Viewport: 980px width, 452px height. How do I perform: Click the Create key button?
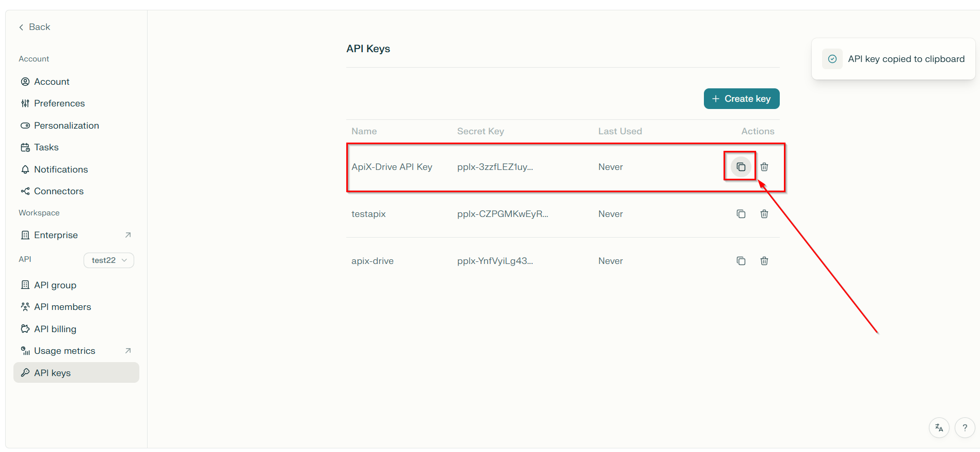point(741,99)
